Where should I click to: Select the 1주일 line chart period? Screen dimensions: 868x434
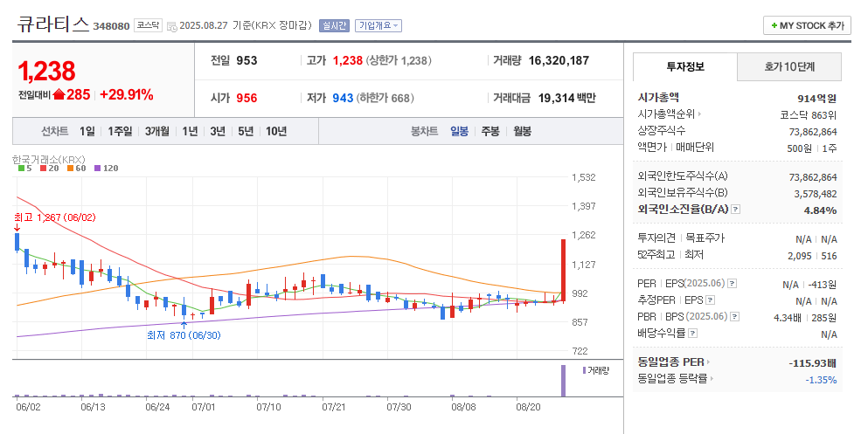tap(120, 131)
